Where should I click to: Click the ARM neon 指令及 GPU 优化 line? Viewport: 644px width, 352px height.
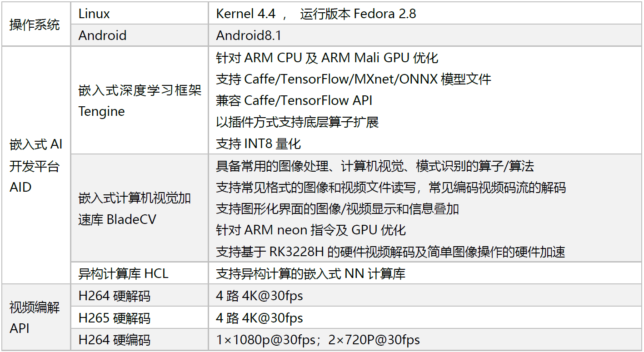[x=311, y=230]
